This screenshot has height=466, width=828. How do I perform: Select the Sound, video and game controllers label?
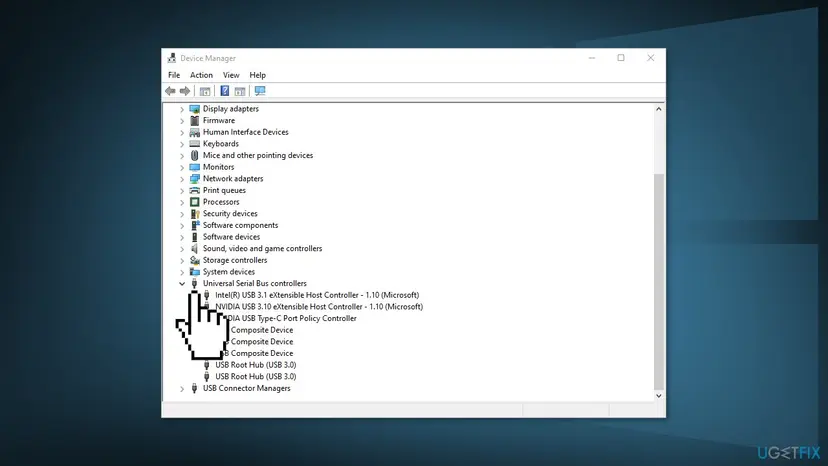pos(262,248)
